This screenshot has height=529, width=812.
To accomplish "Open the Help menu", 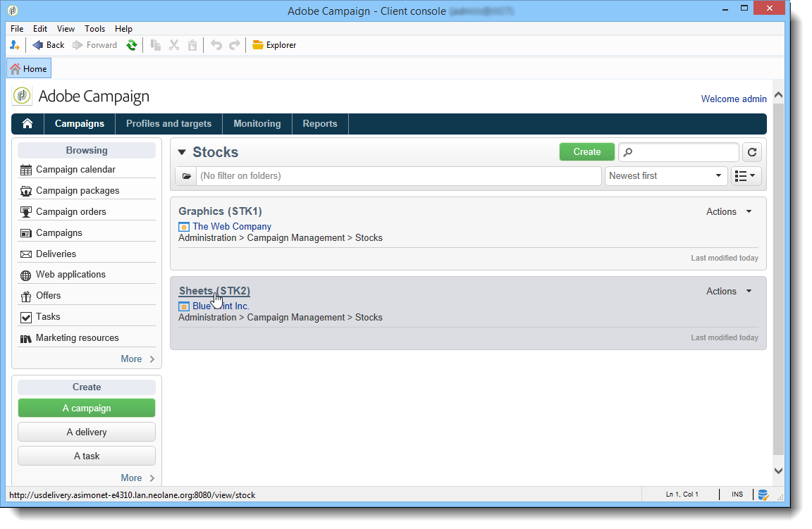I will click(123, 28).
